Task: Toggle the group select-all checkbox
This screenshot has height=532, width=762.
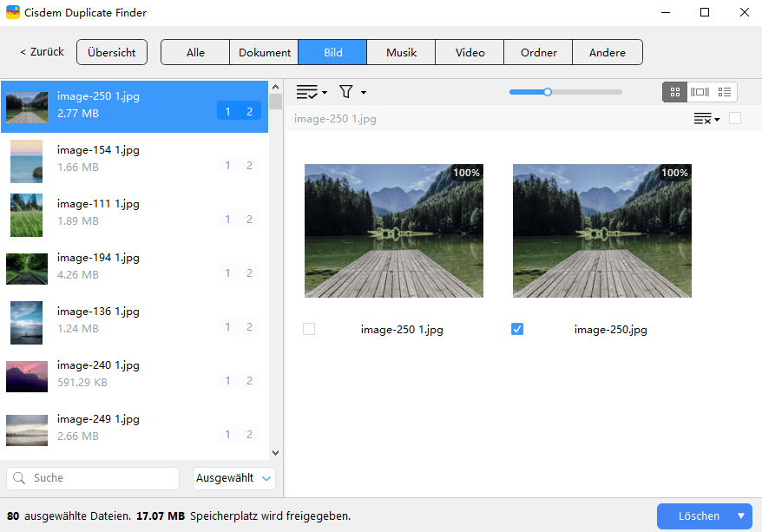Action: coord(735,118)
